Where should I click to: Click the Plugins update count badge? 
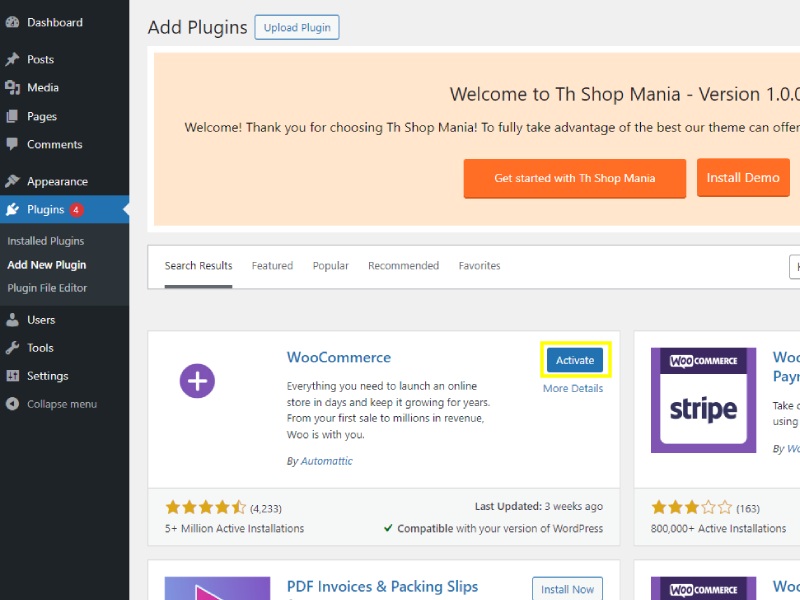tap(76, 210)
